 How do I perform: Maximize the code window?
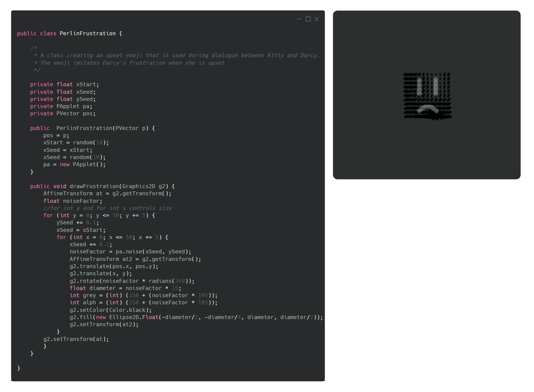(x=308, y=19)
